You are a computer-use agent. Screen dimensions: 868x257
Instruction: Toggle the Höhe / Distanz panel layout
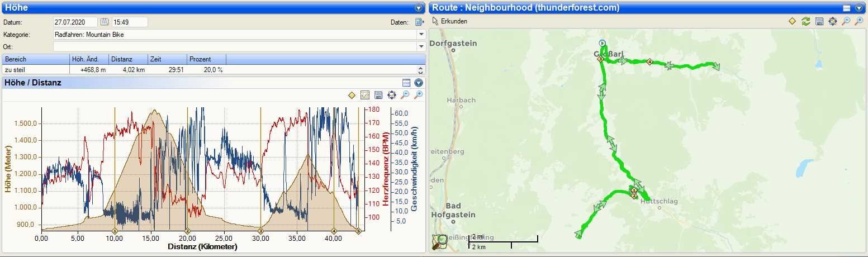(x=406, y=83)
